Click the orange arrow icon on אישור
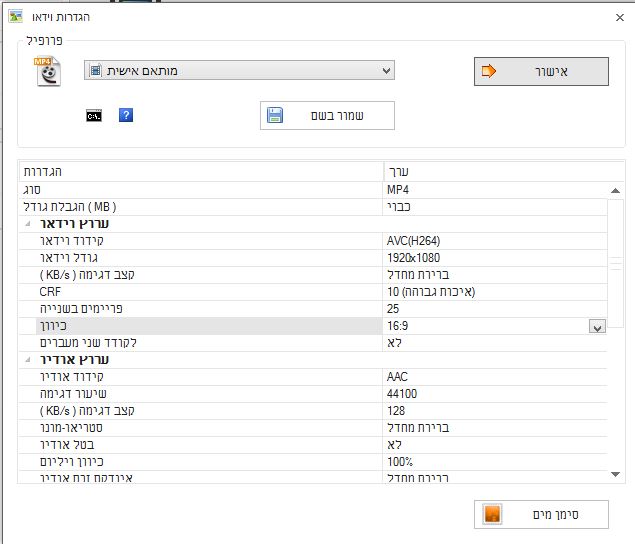 (490, 72)
